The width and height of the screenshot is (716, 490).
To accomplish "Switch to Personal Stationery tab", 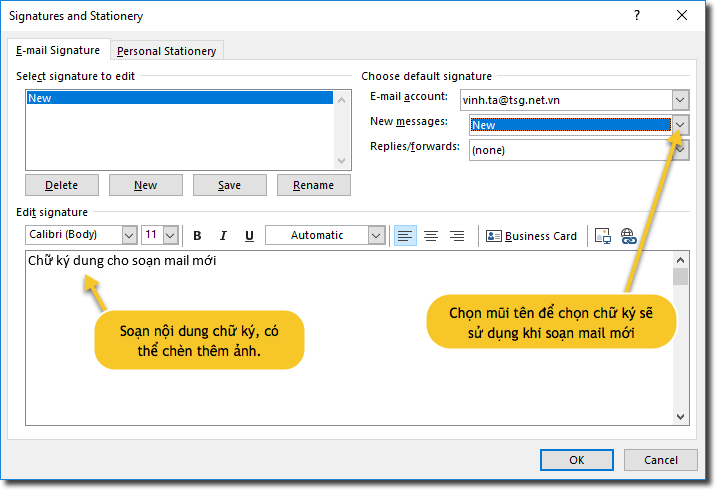I will pos(166,51).
